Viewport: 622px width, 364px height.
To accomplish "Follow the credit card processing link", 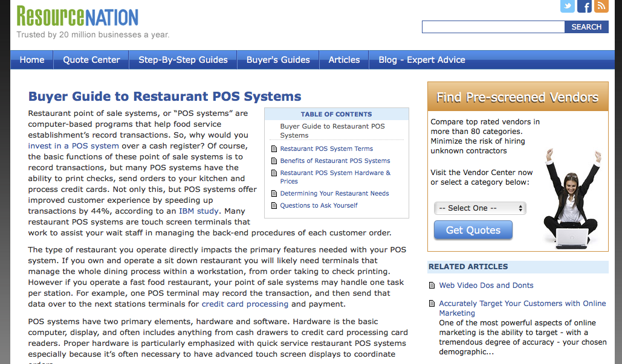I will click(x=245, y=304).
